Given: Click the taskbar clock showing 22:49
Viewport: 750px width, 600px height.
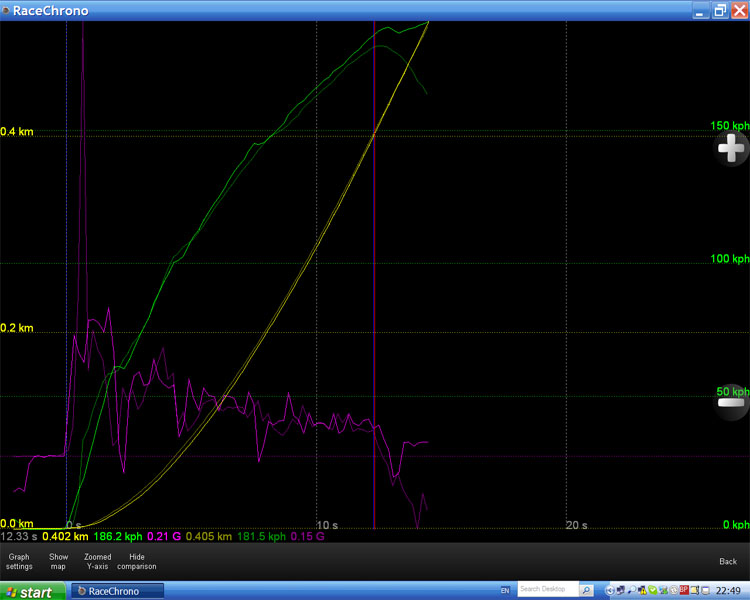Looking at the screenshot, I should (x=727, y=590).
